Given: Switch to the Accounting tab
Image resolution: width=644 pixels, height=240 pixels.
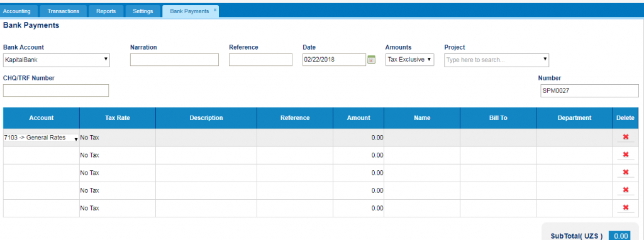Looking at the screenshot, I should point(17,11).
